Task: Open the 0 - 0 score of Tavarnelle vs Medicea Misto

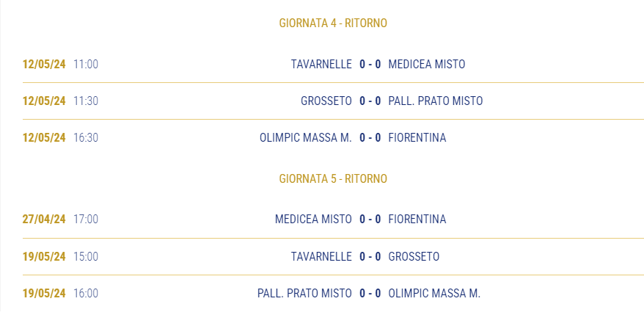Action: pos(370,64)
